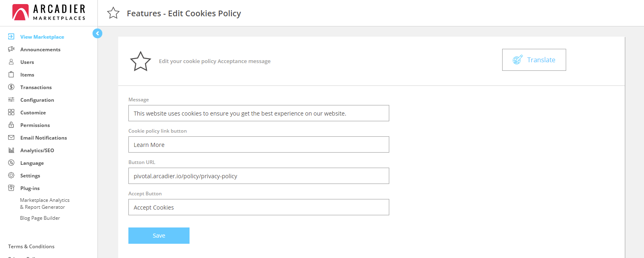Open Marketplace Analytics & Report Generator plug-in
This screenshot has height=258, width=644.
[45, 203]
